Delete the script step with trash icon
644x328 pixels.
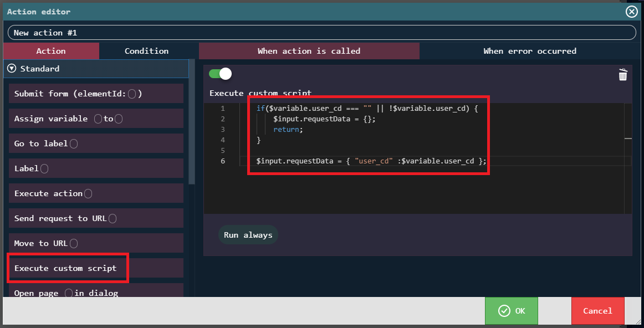click(623, 75)
